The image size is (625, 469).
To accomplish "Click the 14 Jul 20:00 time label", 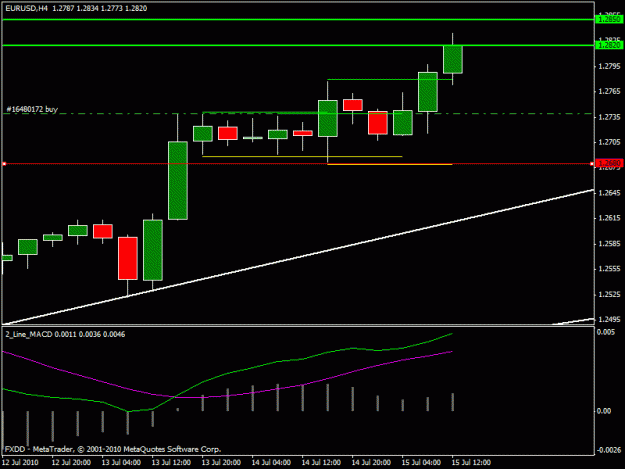I will (x=371, y=462).
